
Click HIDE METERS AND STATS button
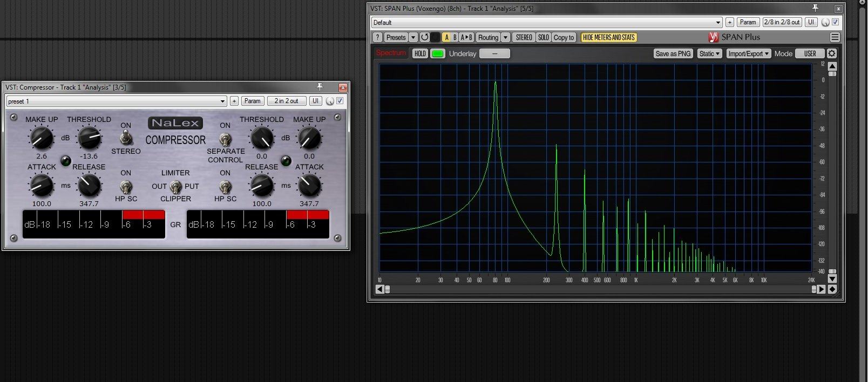tap(609, 37)
